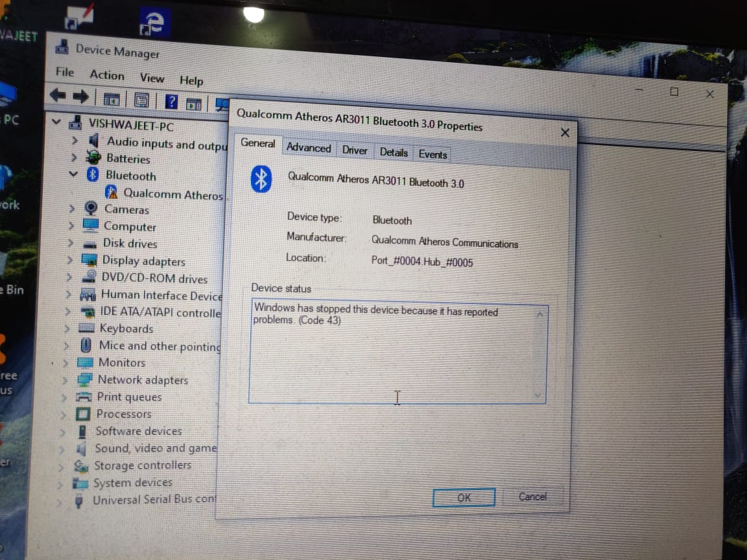
Task: Click the Print queues category icon
Action: pyautogui.click(x=84, y=396)
